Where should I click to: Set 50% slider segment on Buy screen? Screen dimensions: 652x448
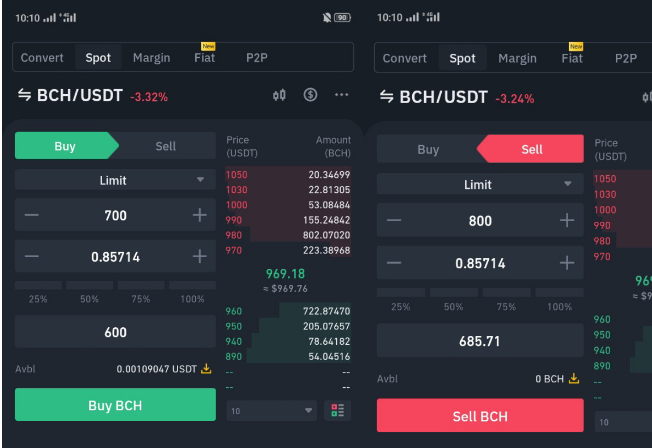(x=90, y=285)
